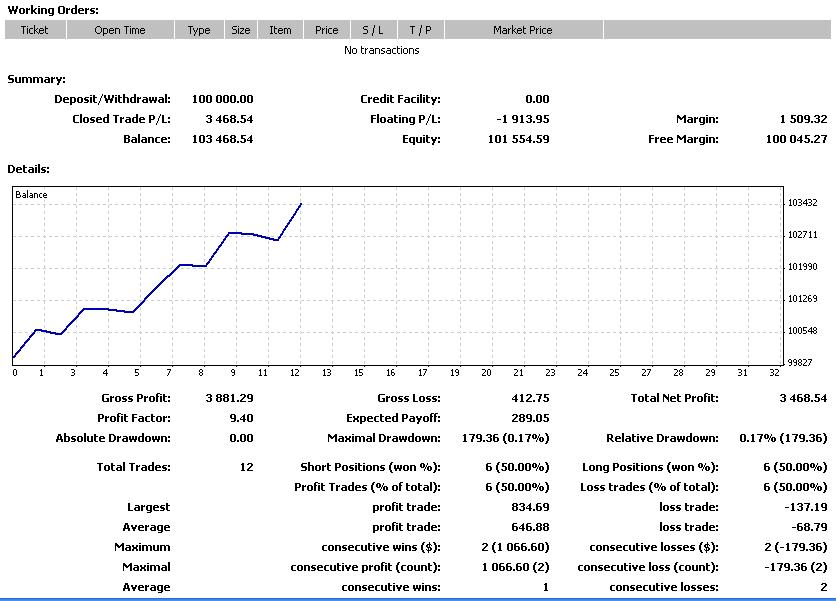Click the S / L column header
836x601 pixels.
pyautogui.click(x=373, y=30)
